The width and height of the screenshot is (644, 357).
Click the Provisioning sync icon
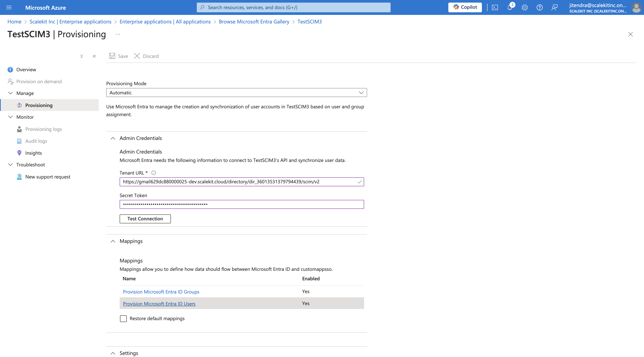(19, 105)
